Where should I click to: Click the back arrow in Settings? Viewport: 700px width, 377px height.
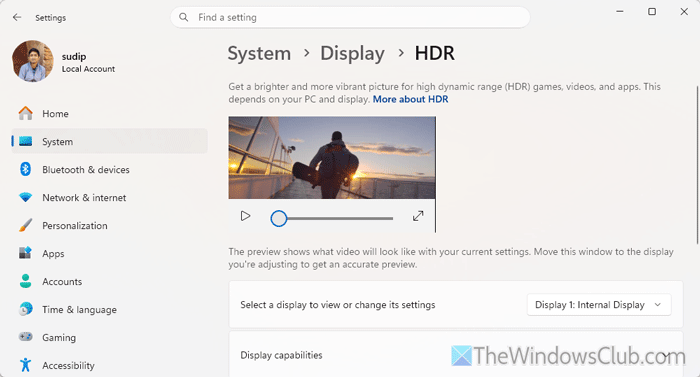point(17,17)
